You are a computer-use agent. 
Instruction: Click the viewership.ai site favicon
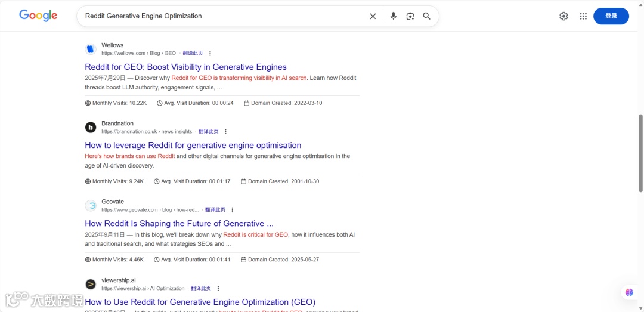[x=91, y=284]
